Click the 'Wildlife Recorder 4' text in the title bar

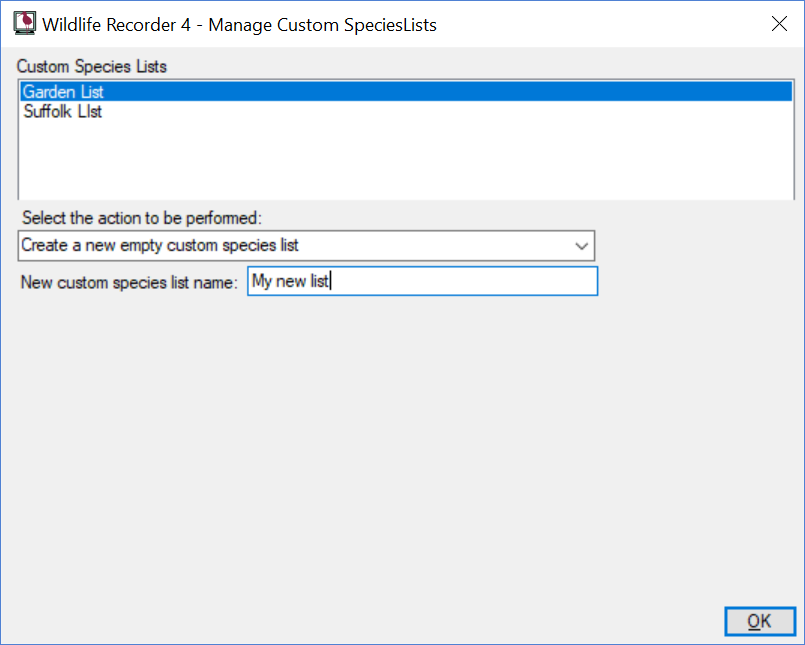point(117,25)
